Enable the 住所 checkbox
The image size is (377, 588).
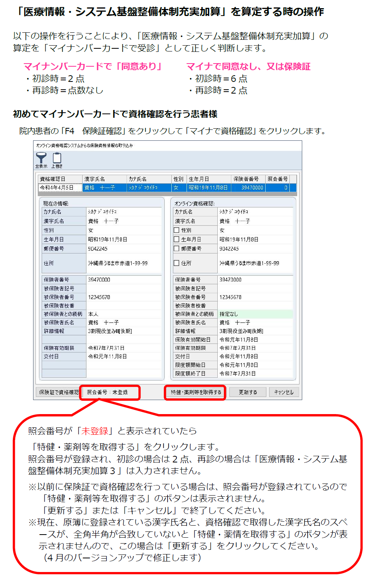[176, 263]
